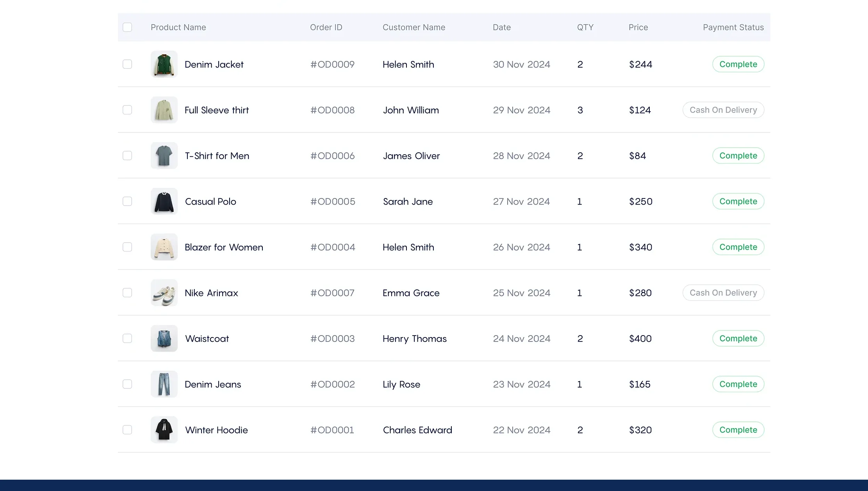Check the Denim Jacket row checkbox
The image size is (868, 491).
[x=127, y=64]
